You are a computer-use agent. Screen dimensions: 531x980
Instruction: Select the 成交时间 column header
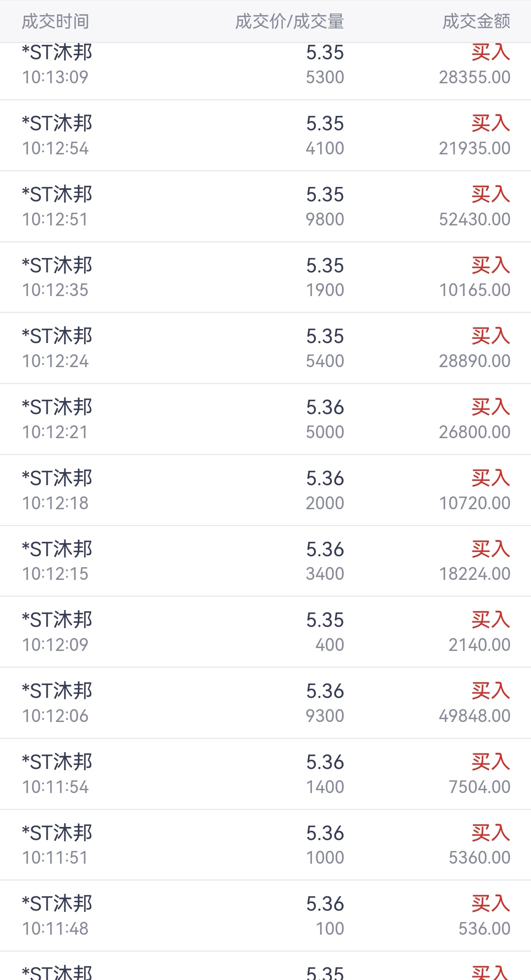55,21
